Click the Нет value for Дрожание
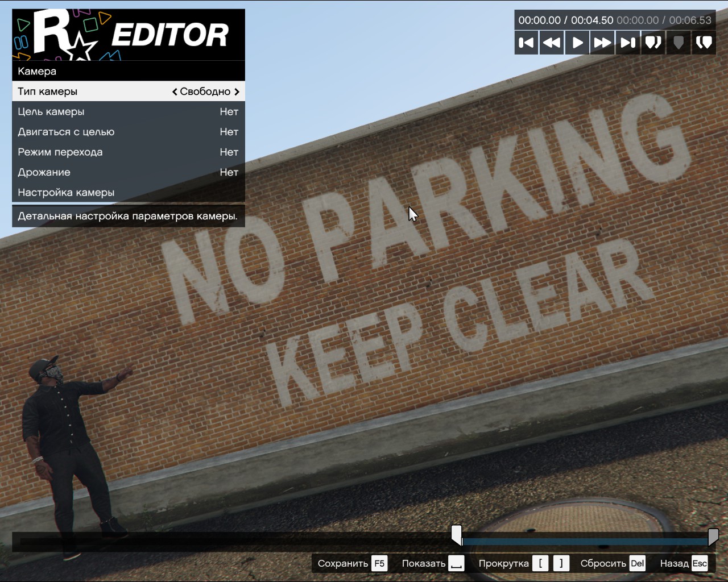Viewport: 728px width, 582px height. point(229,172)
